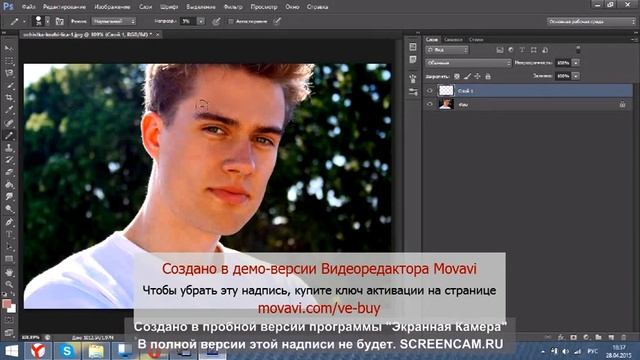
Task: Select the Clone Stamp tool
Action: click(x=9, y=148)
